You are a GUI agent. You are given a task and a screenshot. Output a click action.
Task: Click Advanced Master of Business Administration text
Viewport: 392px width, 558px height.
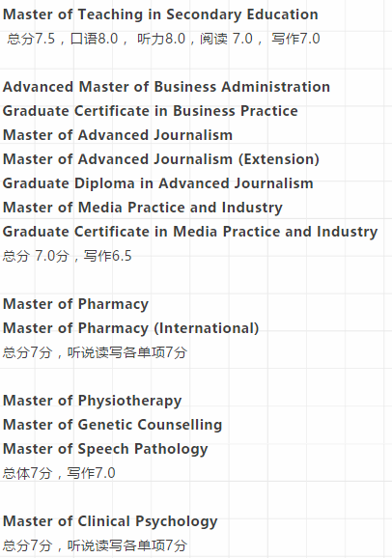point(166,87)
